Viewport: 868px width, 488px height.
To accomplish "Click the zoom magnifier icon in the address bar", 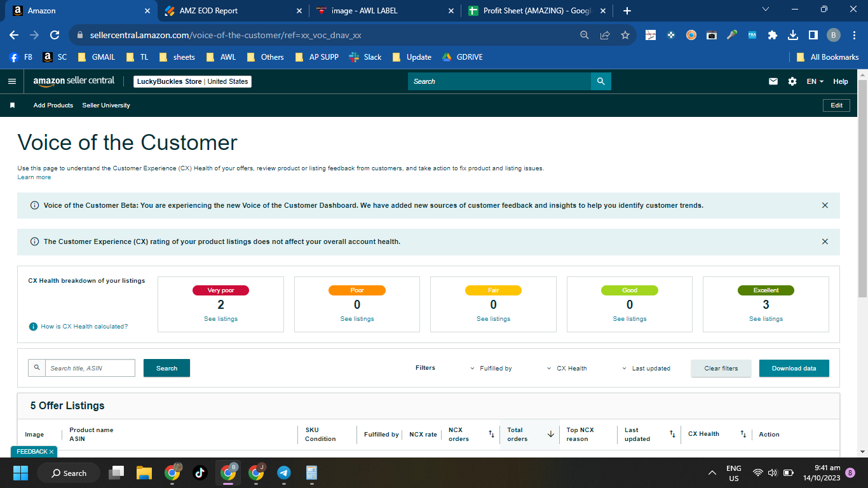I will click(585, 35).
